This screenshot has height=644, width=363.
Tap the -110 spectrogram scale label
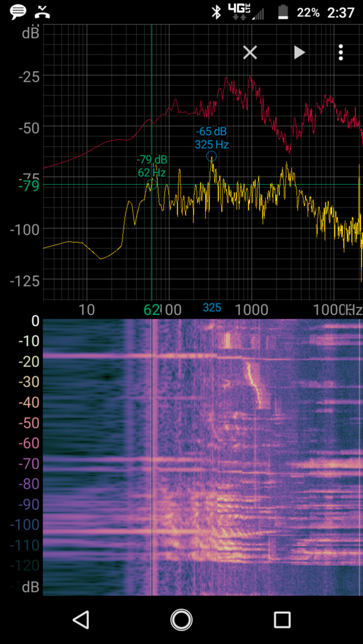26,545
